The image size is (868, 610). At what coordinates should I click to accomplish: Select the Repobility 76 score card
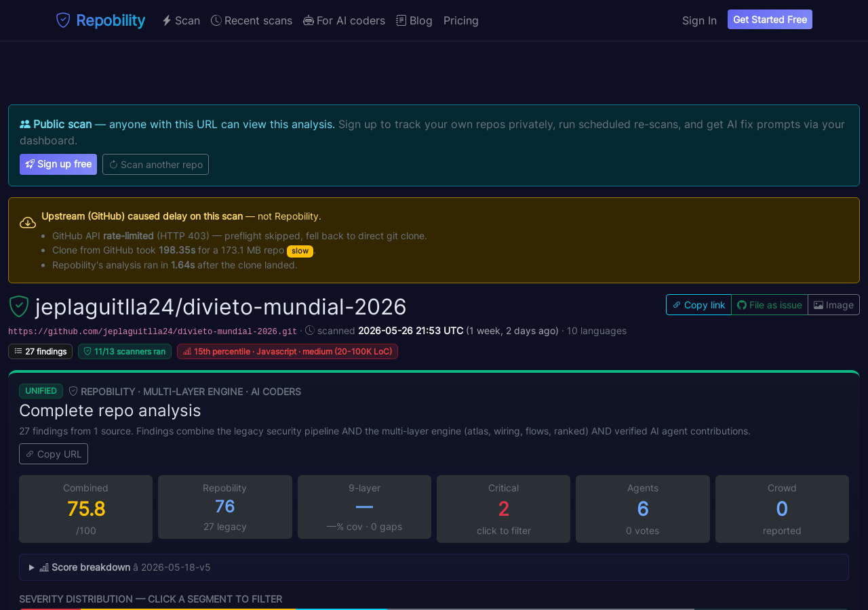point(225,507)
